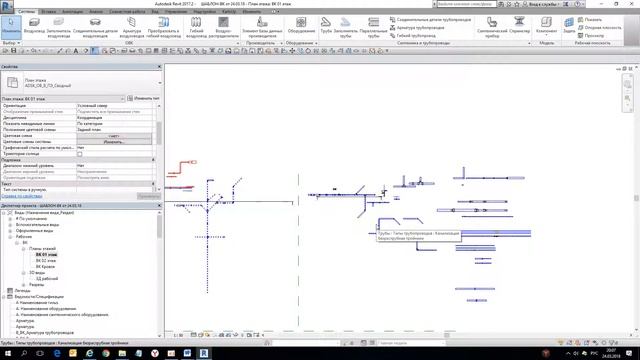Click Преобразовать в гибкий воздуховод
Screen dimensions: 640x360
(x=164, y=27)
